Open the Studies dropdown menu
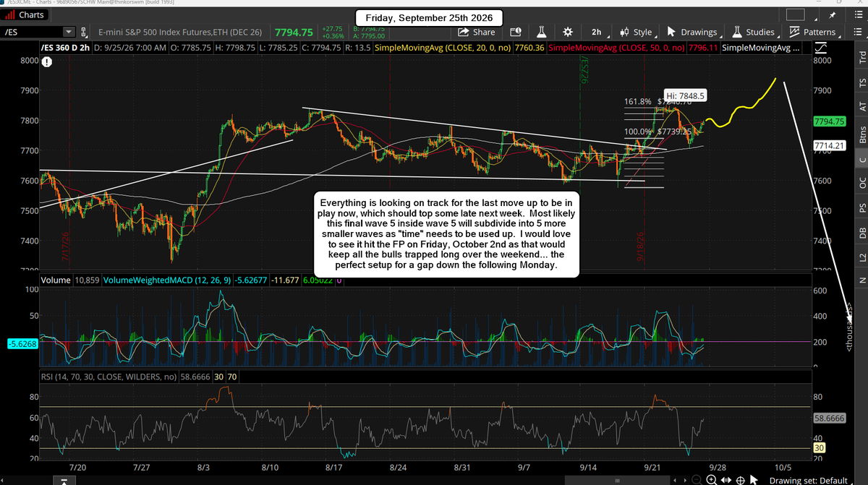The width and height of the screenshot is (868, 485). pyautogui.click(x=754, y=32)
